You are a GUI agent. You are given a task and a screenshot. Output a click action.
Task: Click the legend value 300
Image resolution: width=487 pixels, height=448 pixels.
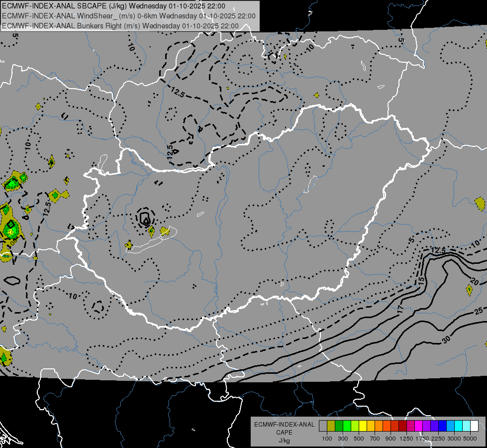tap(343, 439)
